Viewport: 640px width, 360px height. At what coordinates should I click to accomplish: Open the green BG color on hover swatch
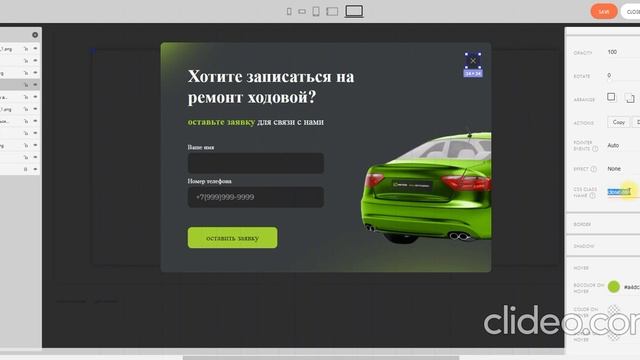pyautogui.click(x=613, y=287)
